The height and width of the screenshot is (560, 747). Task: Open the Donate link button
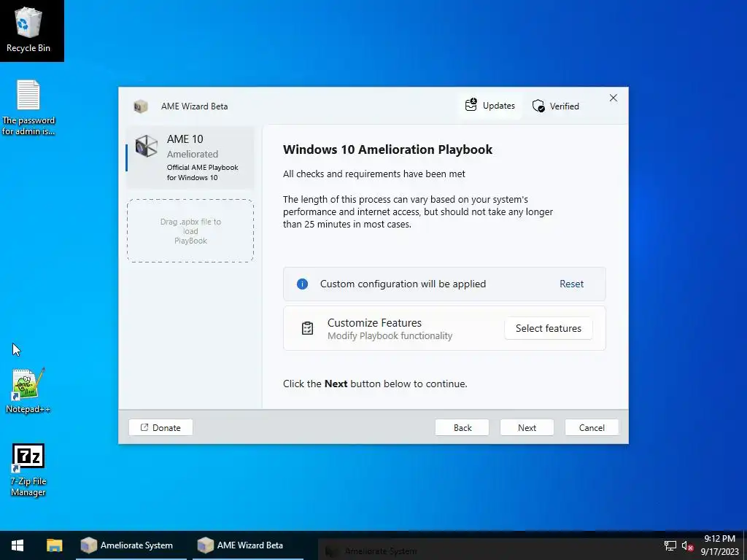point(160,427)
